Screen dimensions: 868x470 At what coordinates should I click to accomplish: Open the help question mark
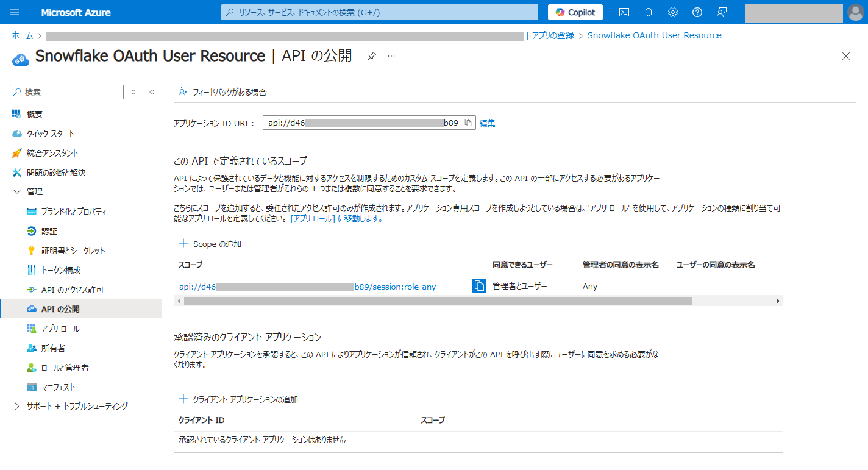pos(697,12)
